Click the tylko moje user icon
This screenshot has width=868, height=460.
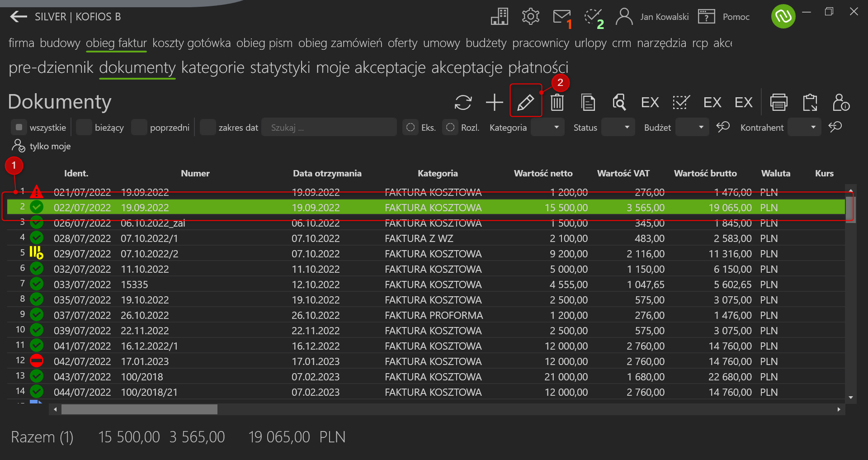pyautogui.click(x=18, y=146)
